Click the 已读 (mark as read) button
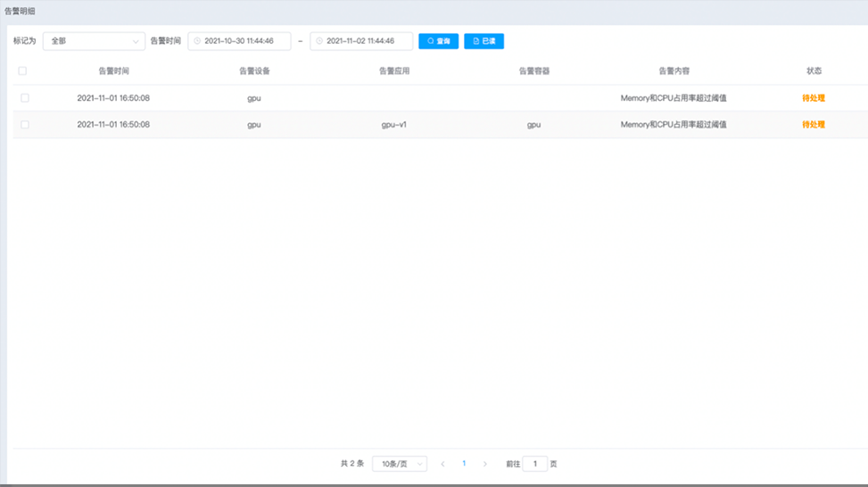Image resolution: width=868 pixels, height=487 pixels. pyautogui.click(x=484, y=41)
